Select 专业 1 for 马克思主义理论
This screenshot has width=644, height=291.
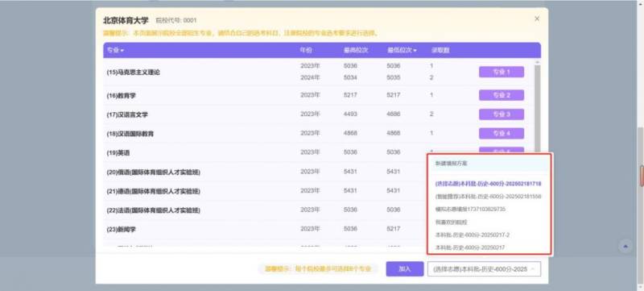tap(502, 72)
